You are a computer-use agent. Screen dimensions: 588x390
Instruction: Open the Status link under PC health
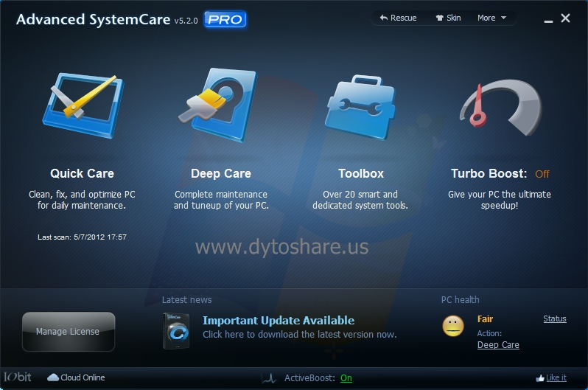(x=555, y=318)
